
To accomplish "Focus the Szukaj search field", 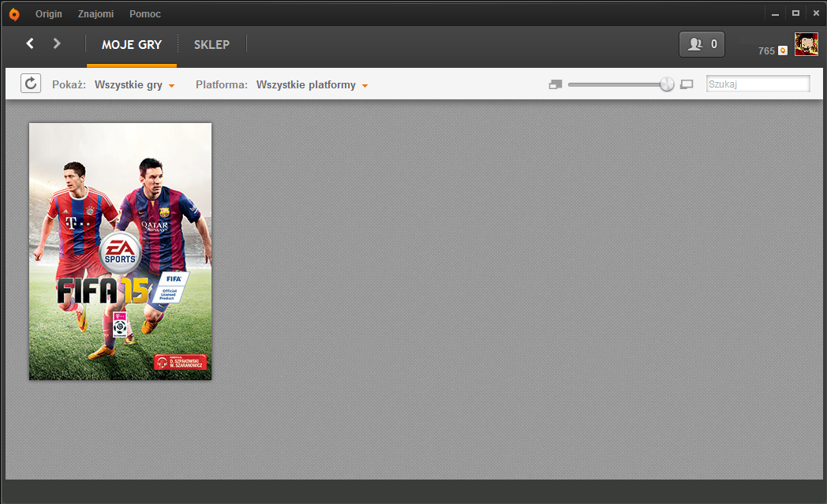I will (x=758, y=84).
